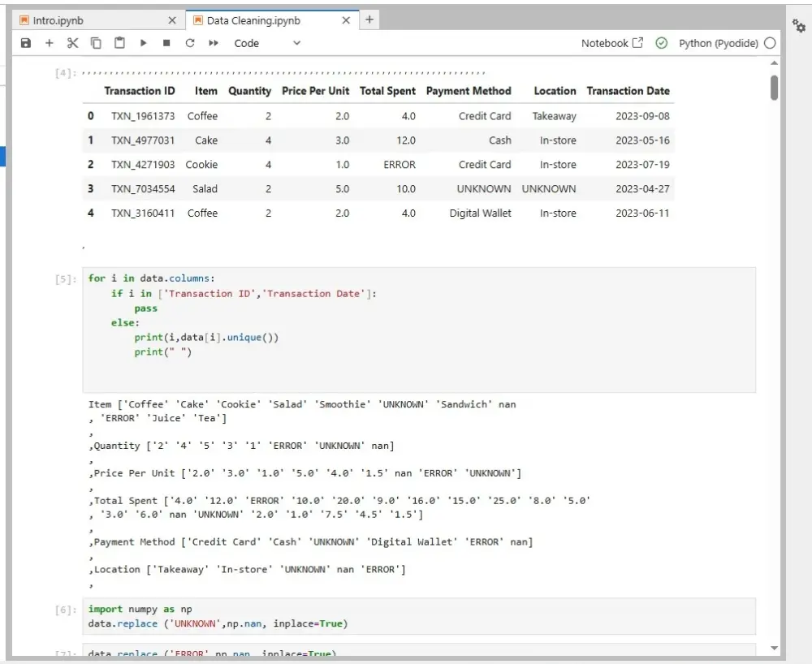
Task: Insert a new cell below with the plus icon
Action: [x=50, y=43]
